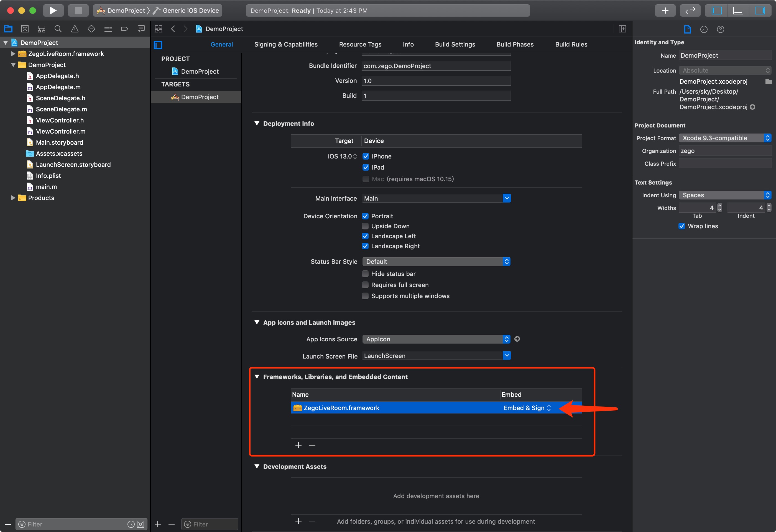Open the Source Control navigator
The image size is (776, 532).
pos(25,29)
